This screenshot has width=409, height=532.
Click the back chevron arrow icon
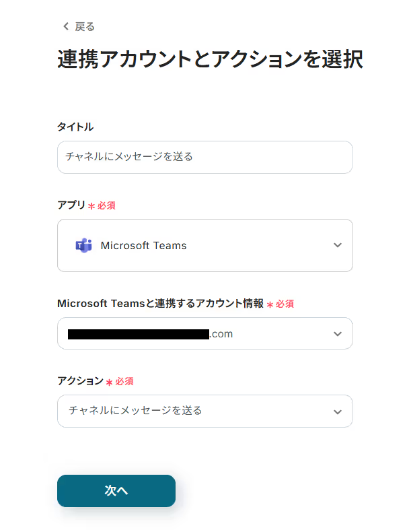pyautogui.click(x=66, y=26)
